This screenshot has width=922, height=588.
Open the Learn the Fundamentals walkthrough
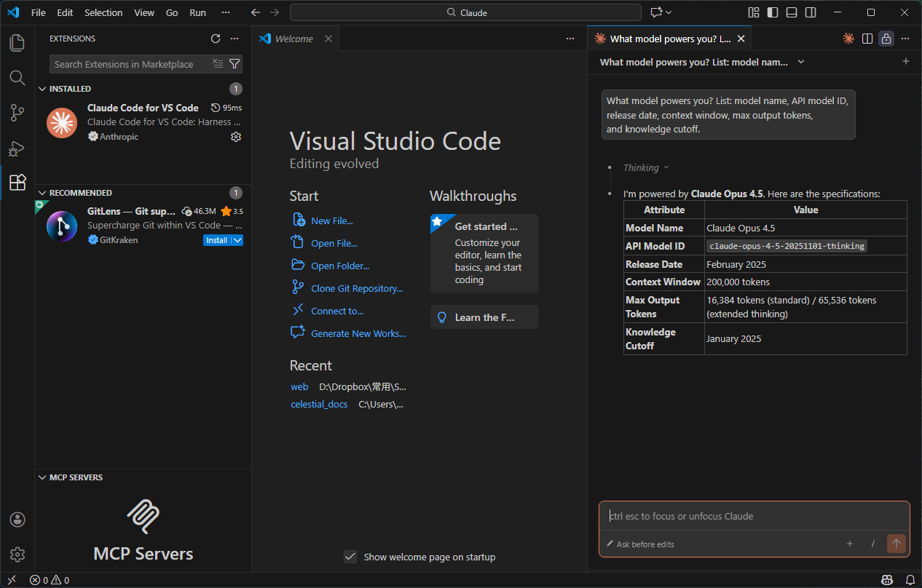click(484, 317)
